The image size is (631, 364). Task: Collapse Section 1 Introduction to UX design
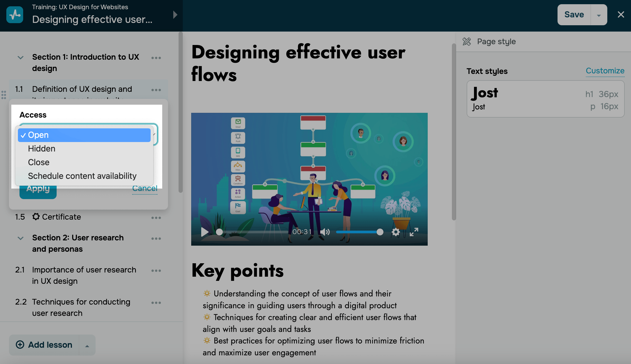coord(21,57)
